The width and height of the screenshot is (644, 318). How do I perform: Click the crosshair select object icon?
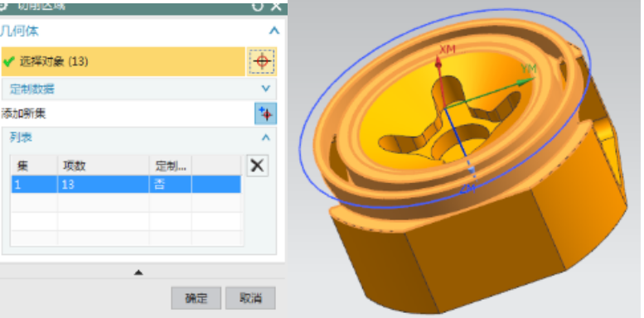[262, 61]
